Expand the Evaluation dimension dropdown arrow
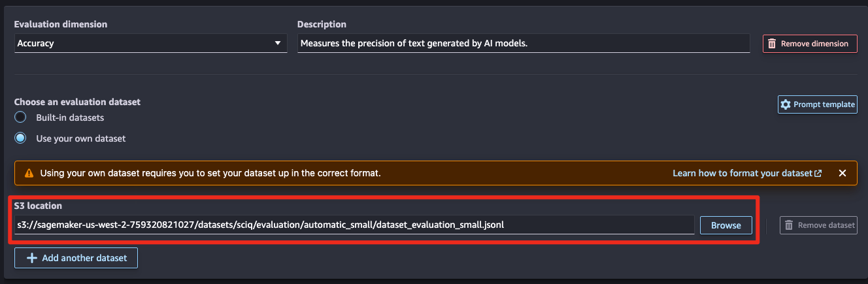868x284 pixels. 278,44
